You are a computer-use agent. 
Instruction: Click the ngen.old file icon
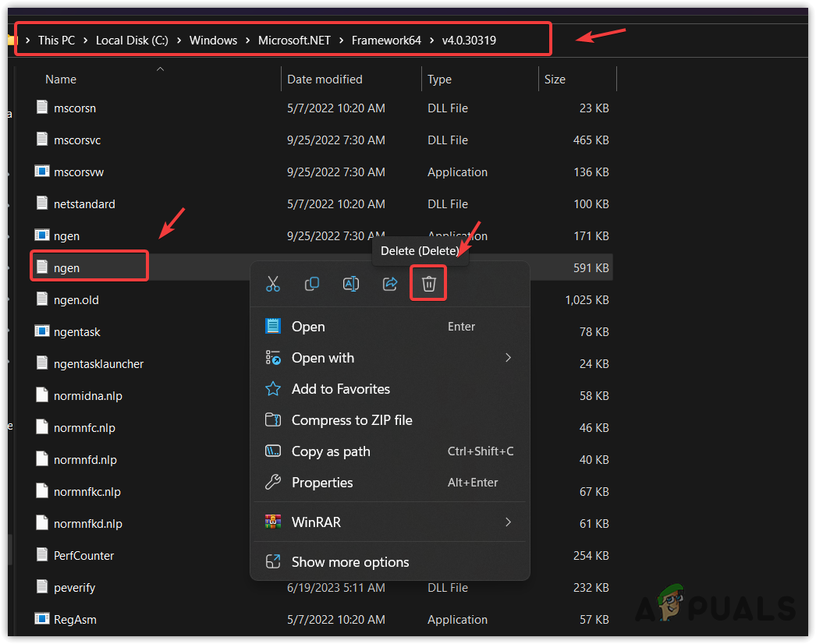[x=42, y=299]
